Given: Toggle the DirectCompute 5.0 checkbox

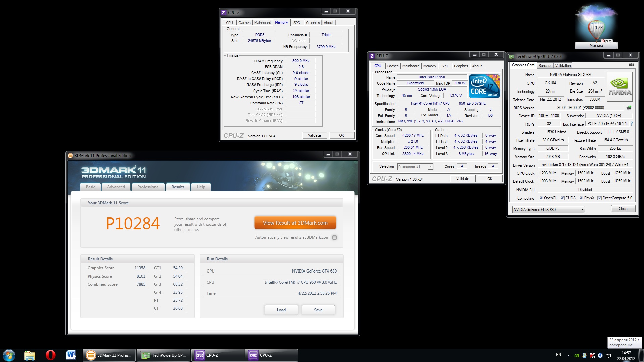Looking at the screenshot, I should (599, 198).
